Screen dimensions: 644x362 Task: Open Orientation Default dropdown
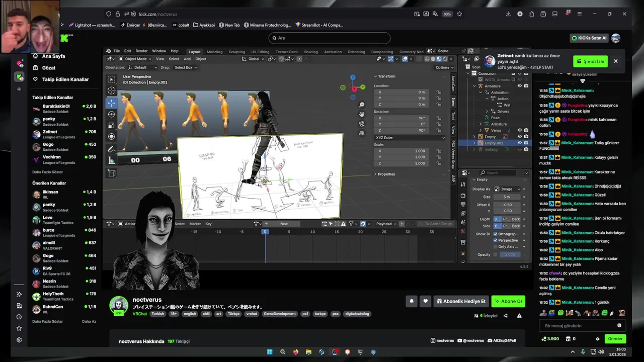[x=142, y=67]
